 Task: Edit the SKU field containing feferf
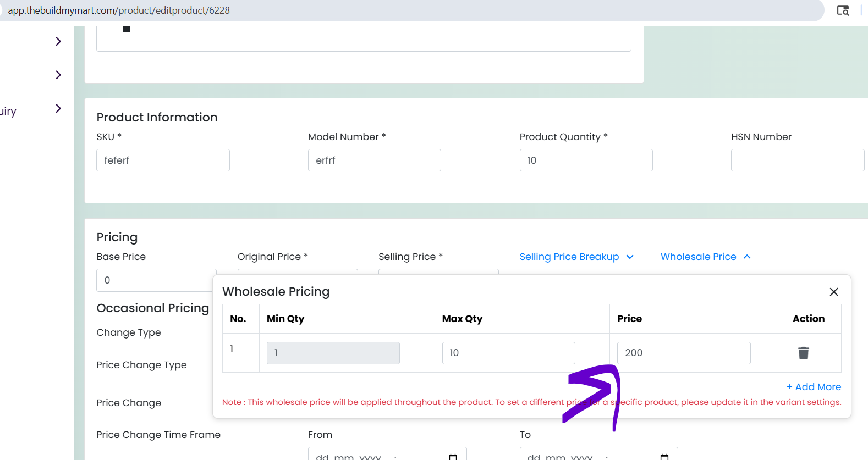tap(163, 160)
